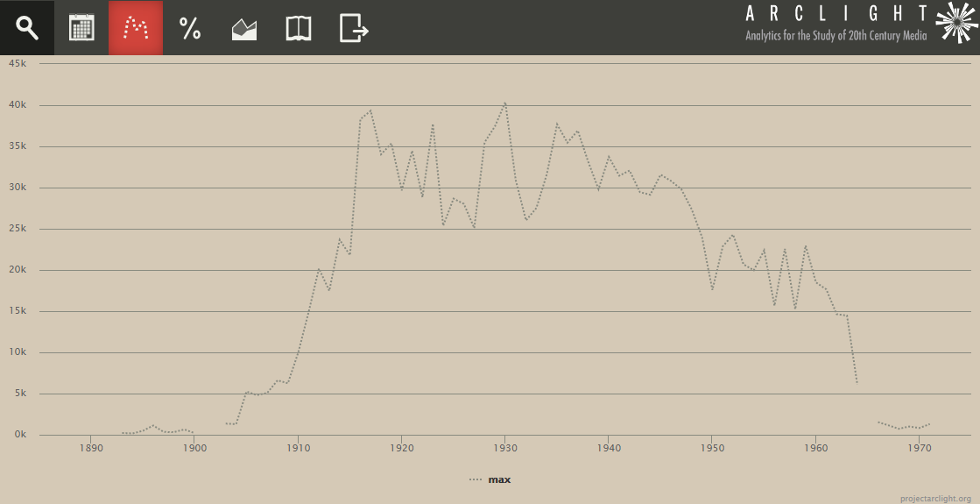Click 'Analytics for the Study of 20th Century Media'
Screen dimensions: 980x504
point(836,36)
